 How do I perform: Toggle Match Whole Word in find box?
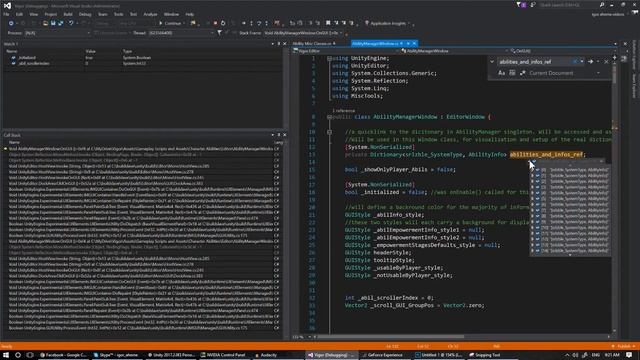tap(512, 73)
